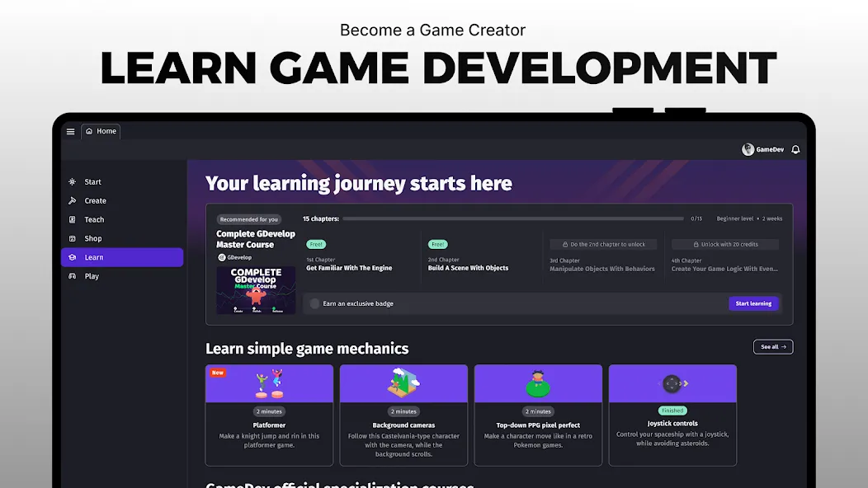
Task: Click the New badge on Platformer
Action: coord(218,373)
